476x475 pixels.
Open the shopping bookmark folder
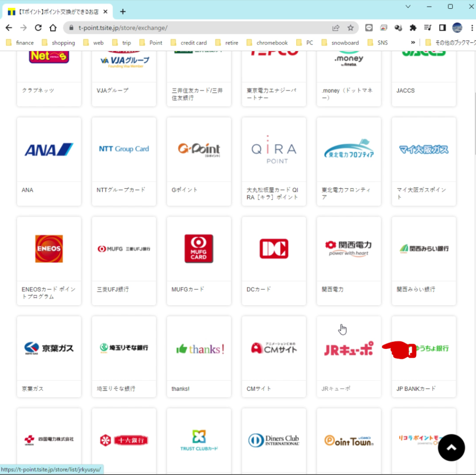[x=59, y=43]
